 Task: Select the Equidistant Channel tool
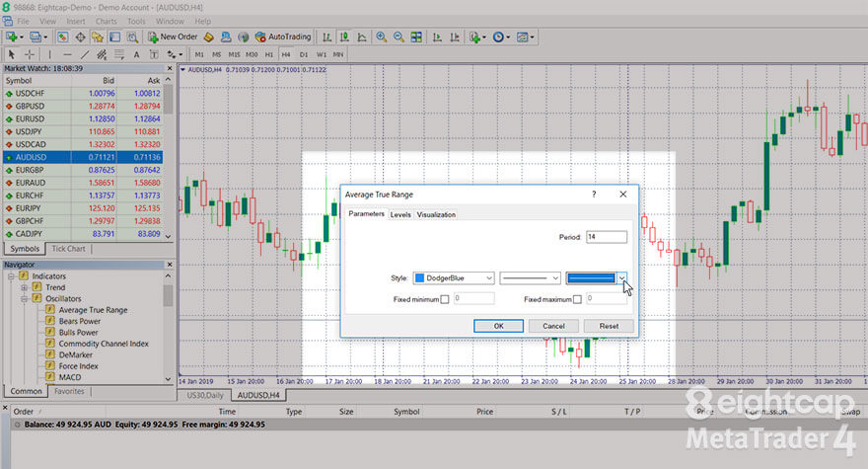(102, 54)
